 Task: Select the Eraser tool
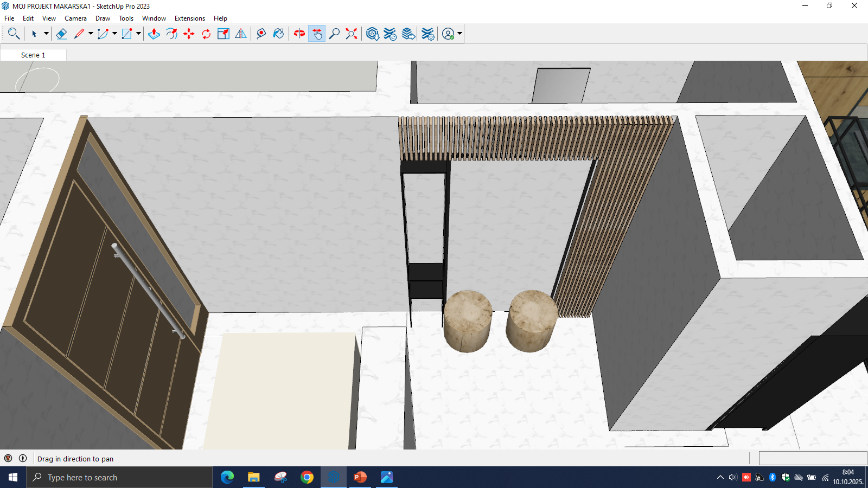click(x=61, y=34)
